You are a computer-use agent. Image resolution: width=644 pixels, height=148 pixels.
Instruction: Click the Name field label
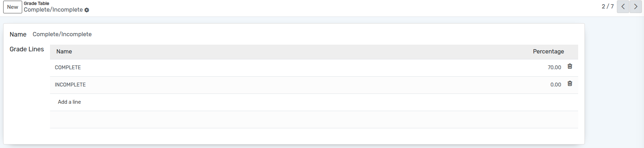(18, 34)
